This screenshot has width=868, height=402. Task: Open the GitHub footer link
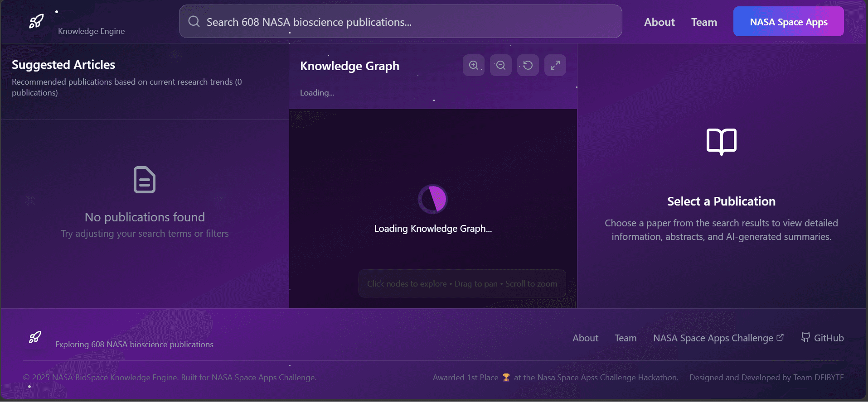[x=822, y=338]
